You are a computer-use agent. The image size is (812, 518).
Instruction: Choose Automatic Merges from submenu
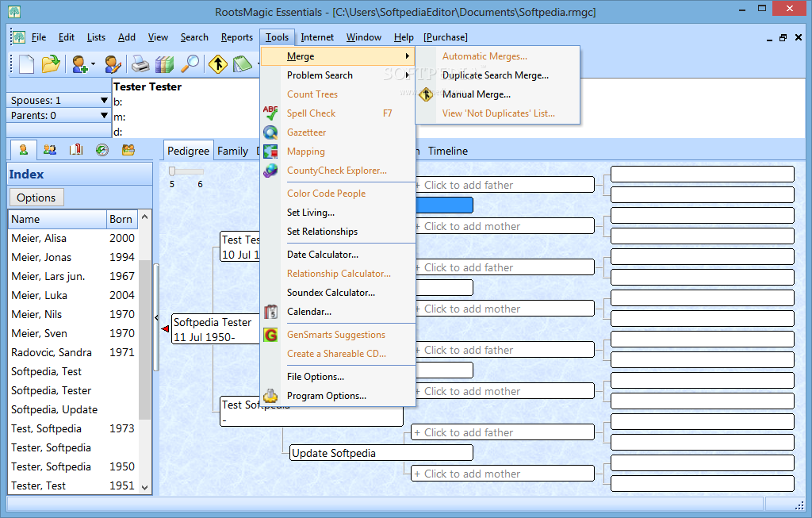(x=485, y=56)
